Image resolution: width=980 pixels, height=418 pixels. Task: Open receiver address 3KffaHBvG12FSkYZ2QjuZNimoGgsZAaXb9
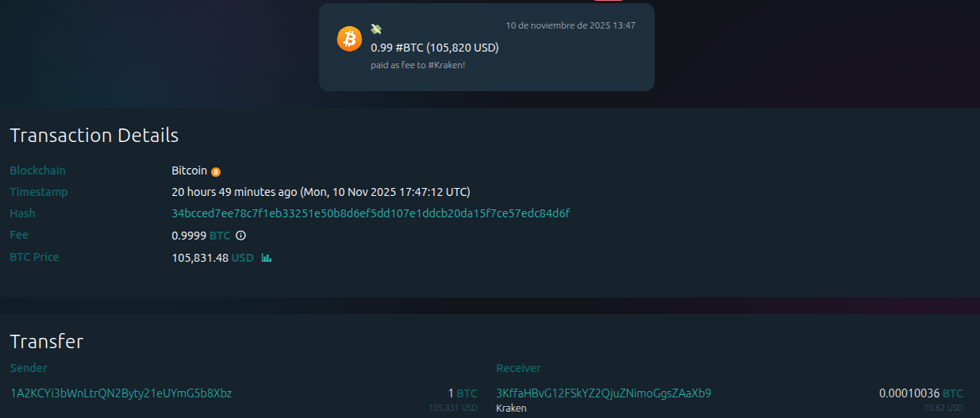tap(604, 393)
